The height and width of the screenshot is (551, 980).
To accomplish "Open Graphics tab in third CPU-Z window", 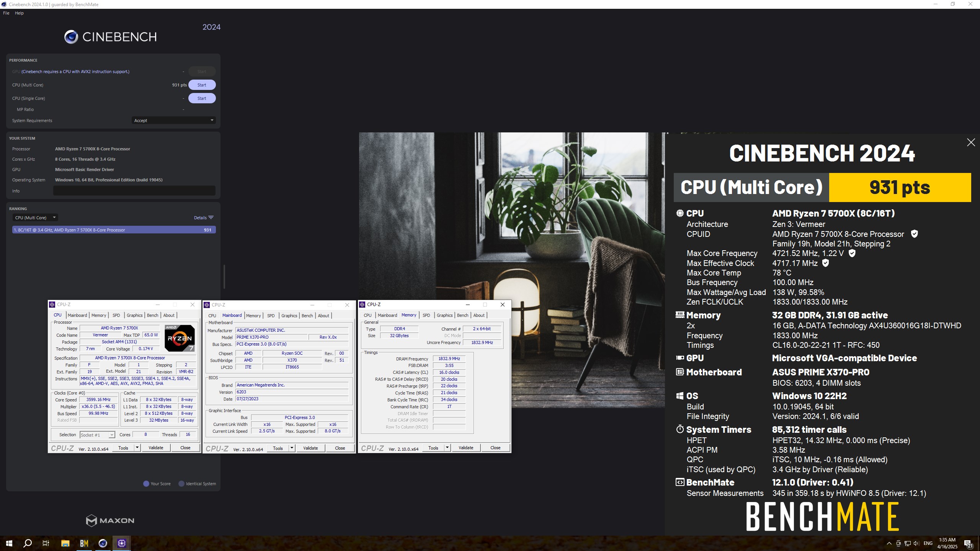I will point(444,315).
